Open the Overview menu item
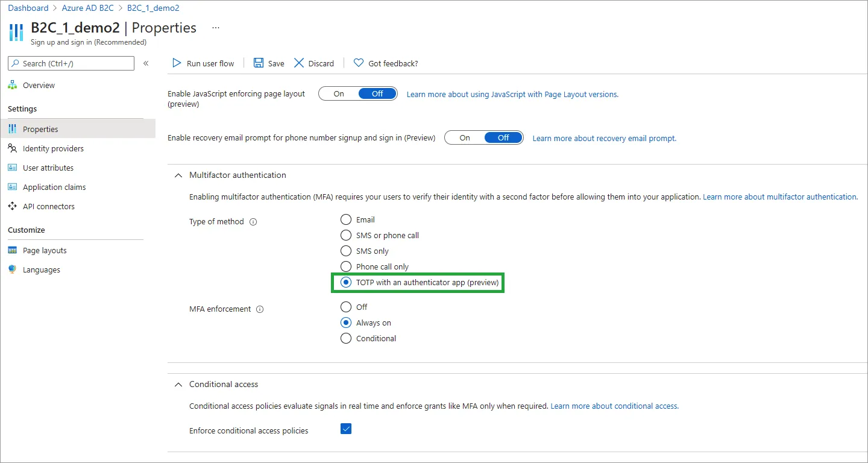The image size is (868, 463). point(39,86)
